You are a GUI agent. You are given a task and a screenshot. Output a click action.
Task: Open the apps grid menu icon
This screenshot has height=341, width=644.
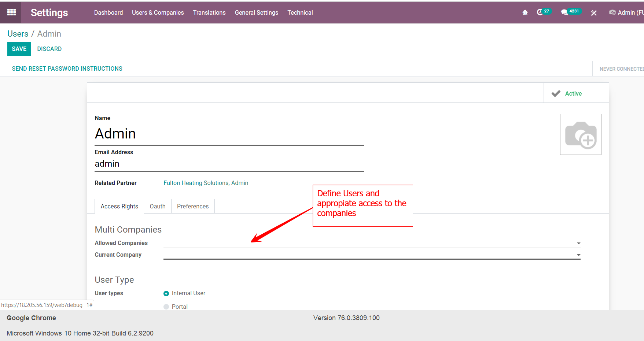[x=11, y=12]
